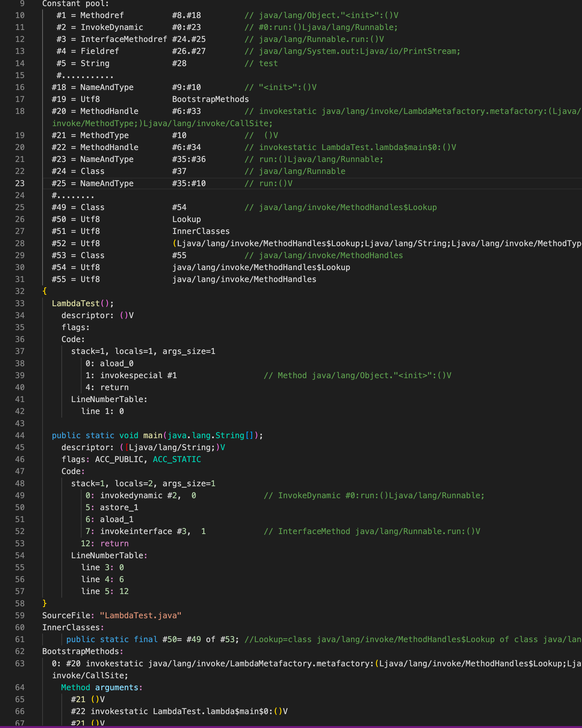Click "#20 = MethodHandle" entry

coord(95,111)
